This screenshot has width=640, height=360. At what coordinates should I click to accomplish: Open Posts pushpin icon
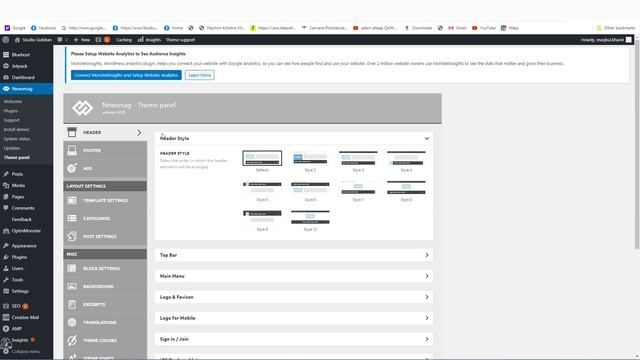(6, 174)
